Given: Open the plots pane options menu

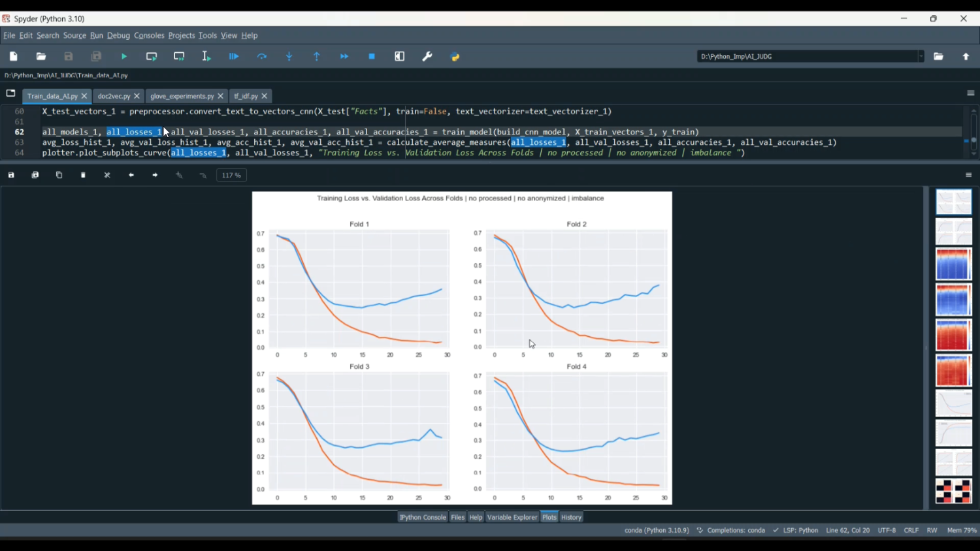Looking at the screenshot, I should point(968,175).
